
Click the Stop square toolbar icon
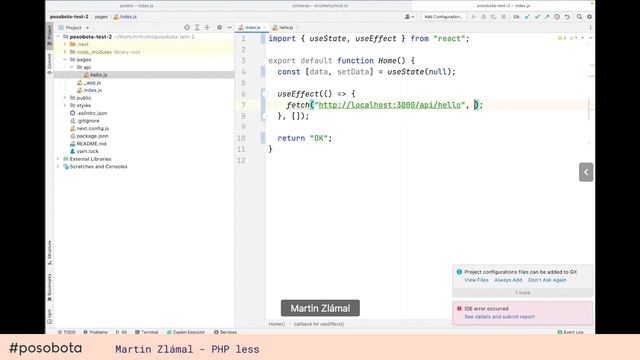coord(504,17)
